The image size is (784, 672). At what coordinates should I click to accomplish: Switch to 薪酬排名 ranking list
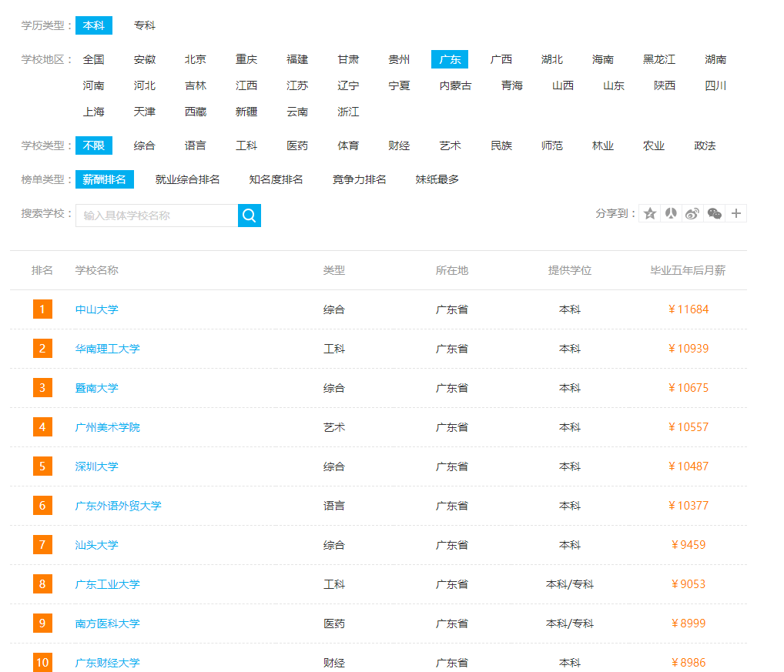tap(105, 179)
